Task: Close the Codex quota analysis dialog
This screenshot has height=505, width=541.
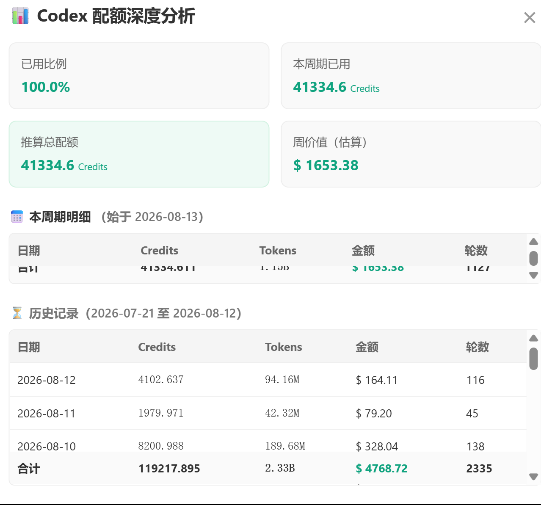Action: [x=529, y=17]
